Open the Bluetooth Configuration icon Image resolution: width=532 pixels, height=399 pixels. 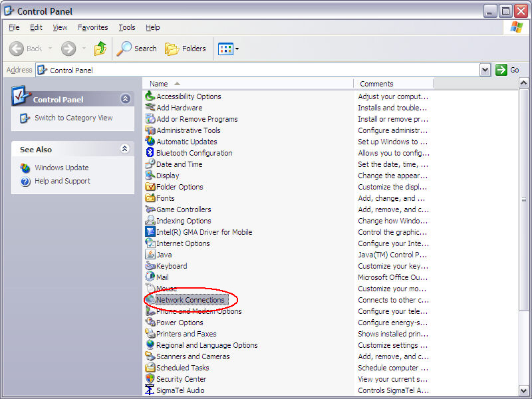click(150, 153)
